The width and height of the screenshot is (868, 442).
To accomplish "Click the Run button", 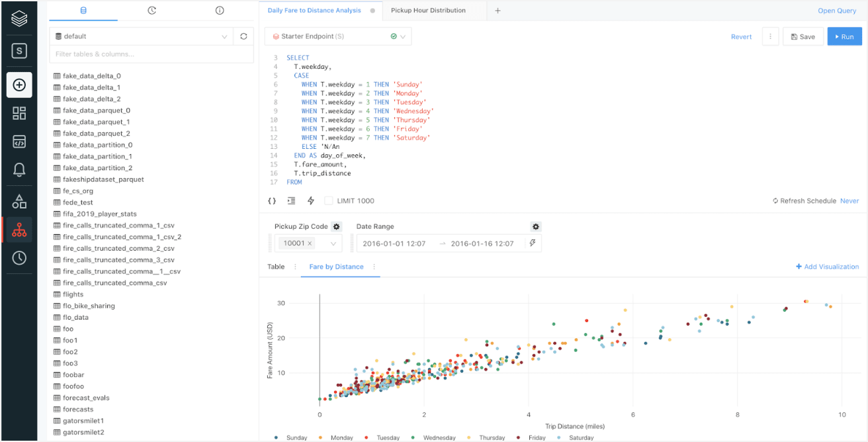I will click(844, 37).
